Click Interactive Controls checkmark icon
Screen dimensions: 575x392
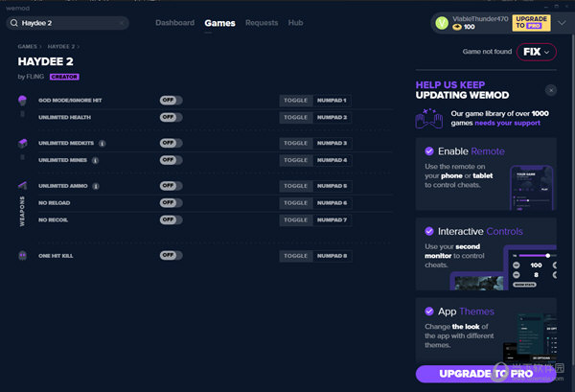(429, 231)
